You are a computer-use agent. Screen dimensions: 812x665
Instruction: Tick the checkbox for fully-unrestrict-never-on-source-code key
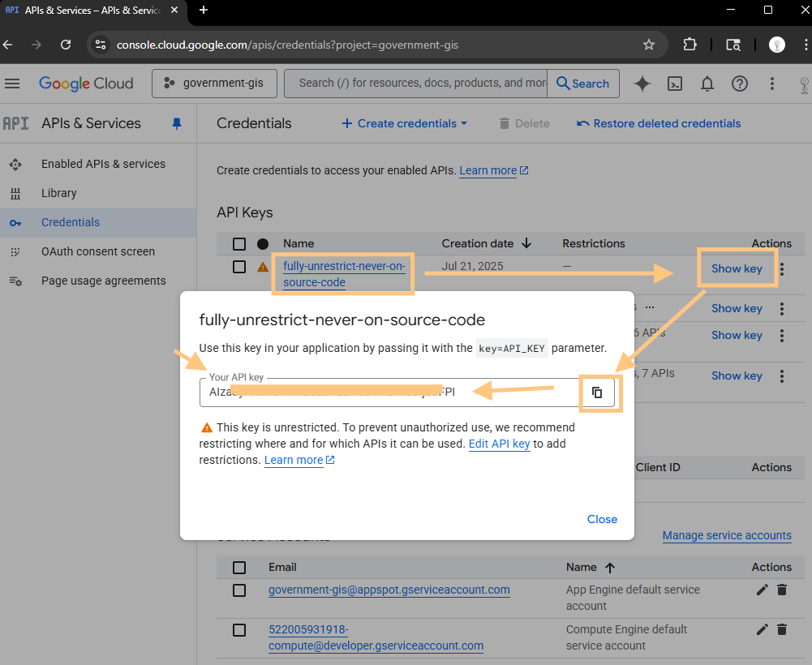[x=239, y=267]
